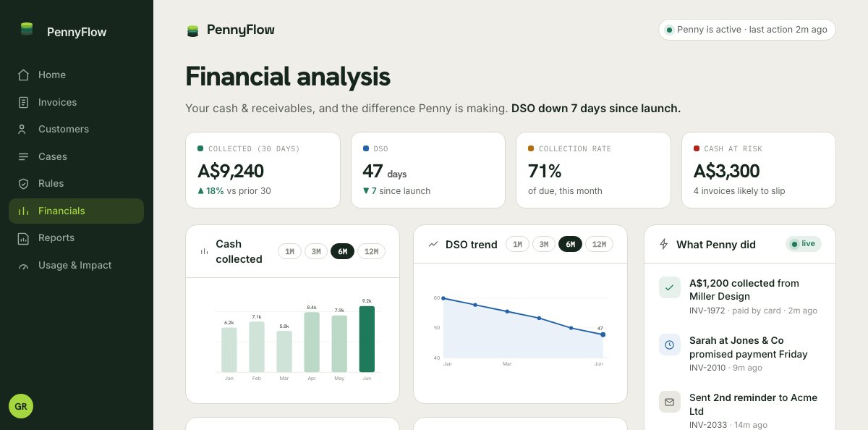The image size is (868, 430).
Task: Navigate to Cases
Action: [x=76, y=156]
